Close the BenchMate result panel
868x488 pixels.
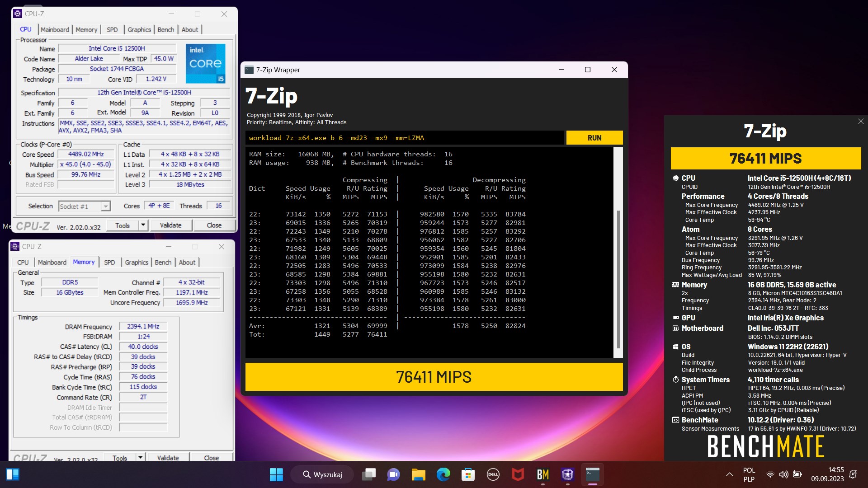(x=861, y=122)
